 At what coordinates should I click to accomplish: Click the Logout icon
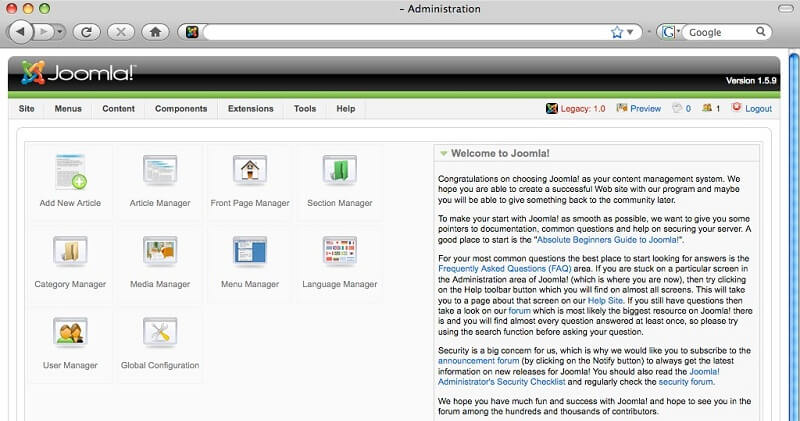736,107
